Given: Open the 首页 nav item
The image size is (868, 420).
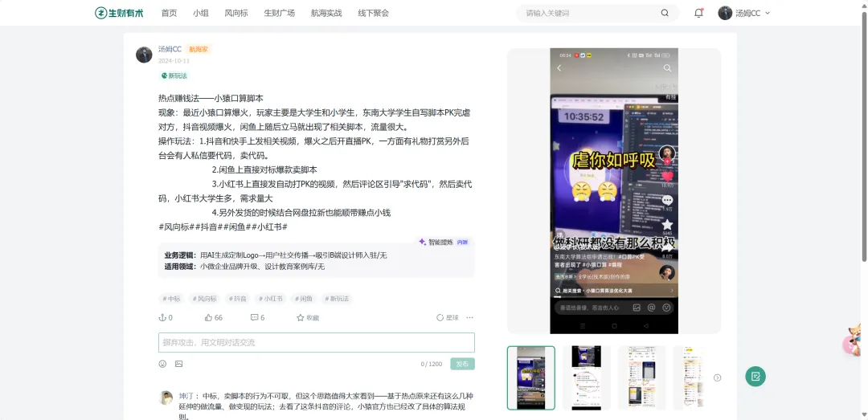Looking at the screenshot, I should point(169,13).
